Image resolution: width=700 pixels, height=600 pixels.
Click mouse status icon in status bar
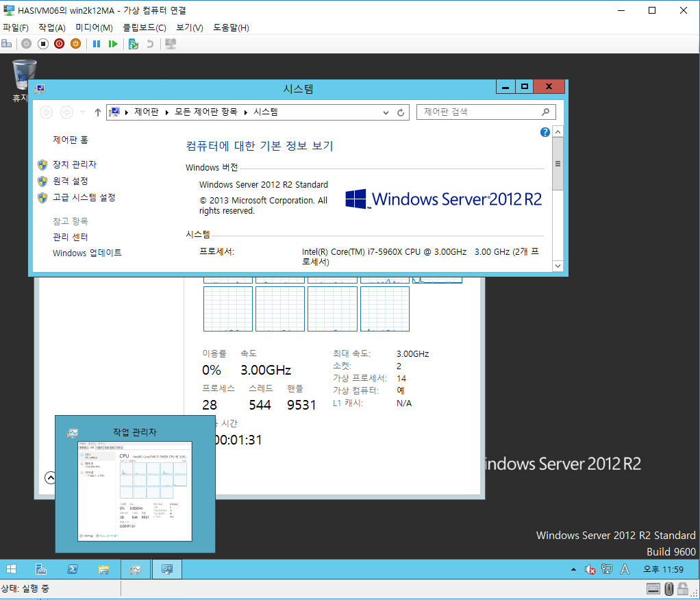point(668,589)
